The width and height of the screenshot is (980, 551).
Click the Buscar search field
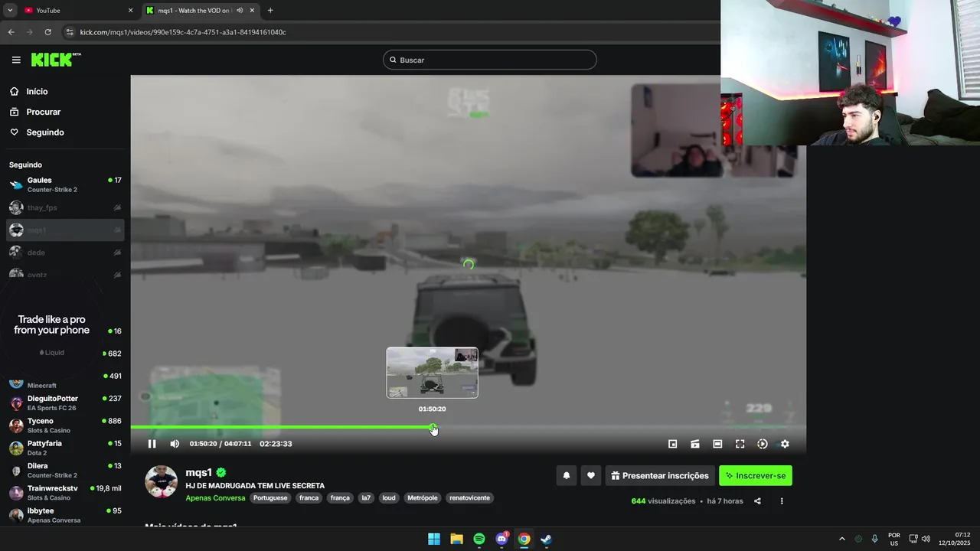(x=490, y=60)
